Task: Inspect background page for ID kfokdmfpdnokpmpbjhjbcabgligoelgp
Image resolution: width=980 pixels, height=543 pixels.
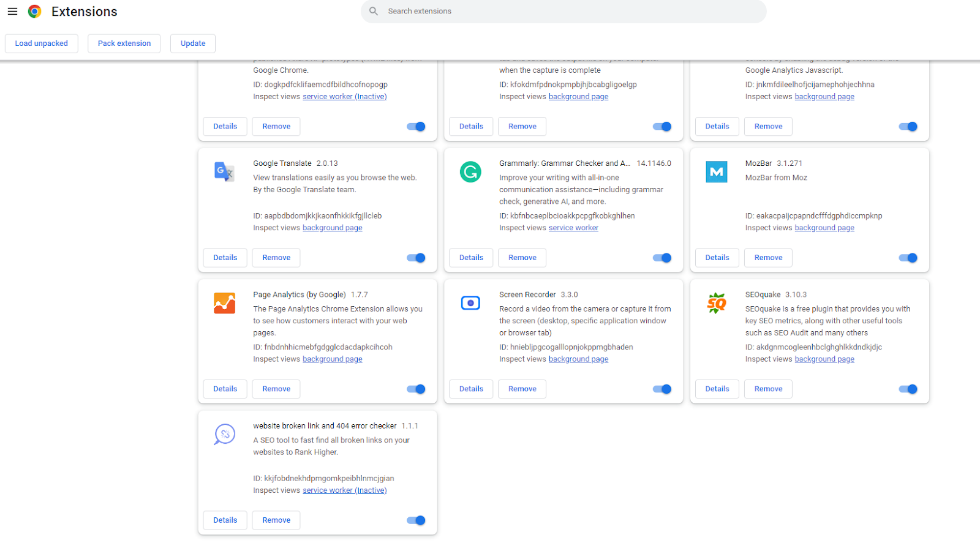Action: pyautogui.click(x=578, y=97)
